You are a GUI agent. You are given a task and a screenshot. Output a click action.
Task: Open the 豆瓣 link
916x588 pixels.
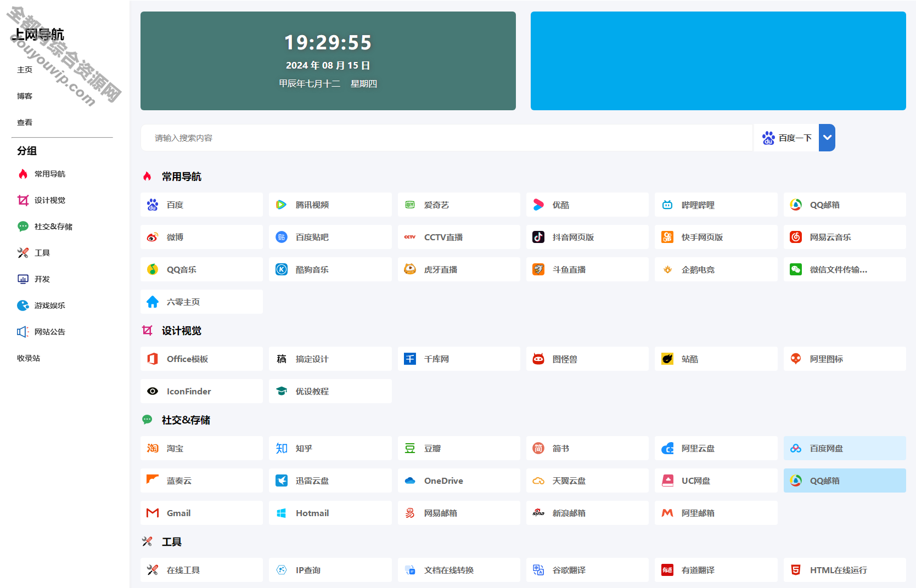[459, 448]
